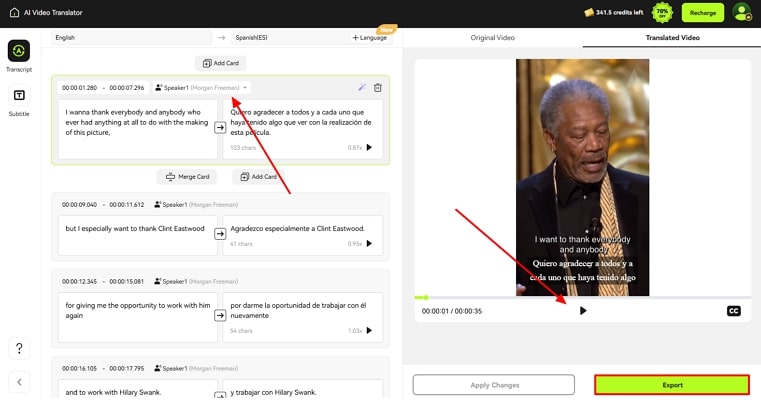
Task: Translate arrow for 'giving me the opportunity' card
Action: pyautogui.click(x=220, y=316)
